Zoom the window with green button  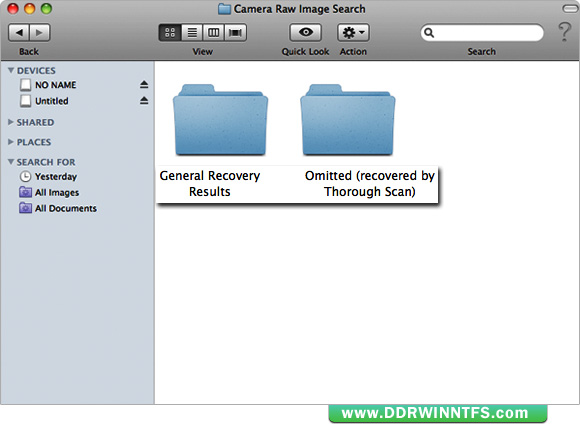pos(46,9)
